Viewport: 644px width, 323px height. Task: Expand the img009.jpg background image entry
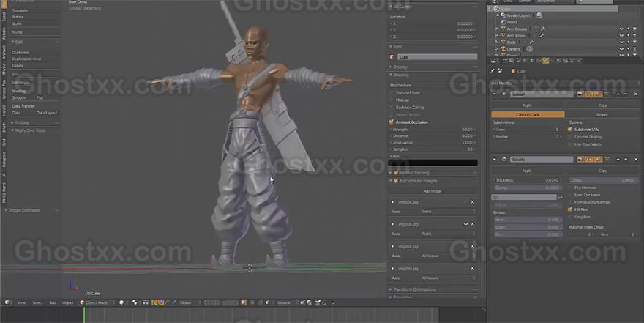tap(393, 268)
